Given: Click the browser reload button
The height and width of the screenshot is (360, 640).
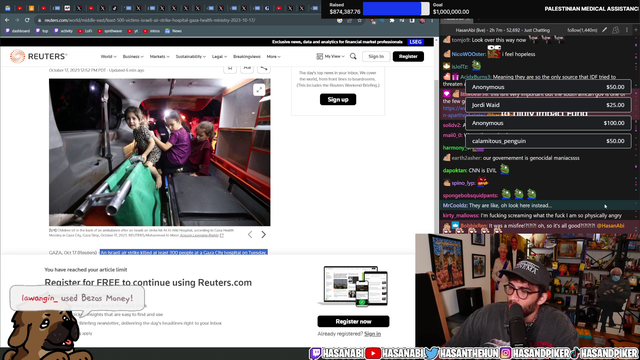Looking at the screenshot, I should pyautogui.click(x=27, y=20).
